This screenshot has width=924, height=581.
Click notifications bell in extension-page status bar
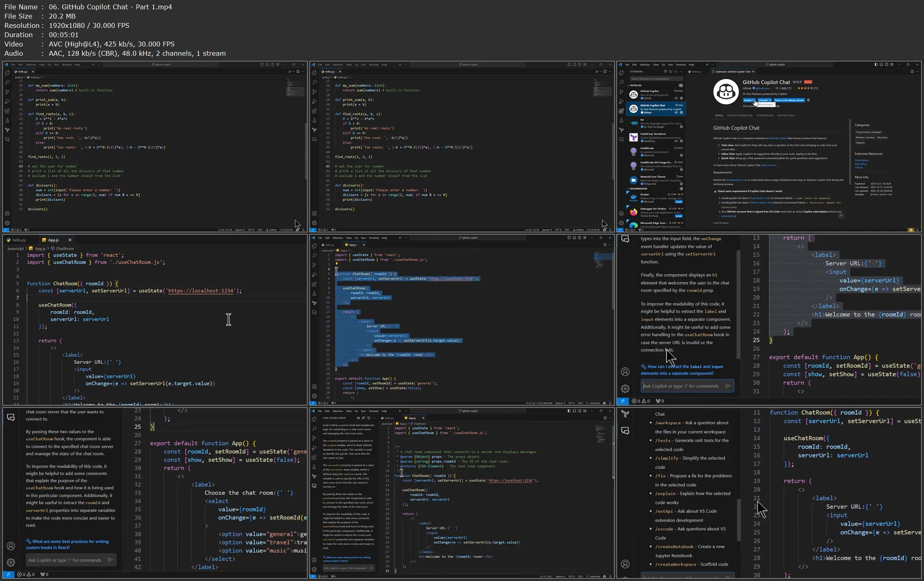coord(918,230)
